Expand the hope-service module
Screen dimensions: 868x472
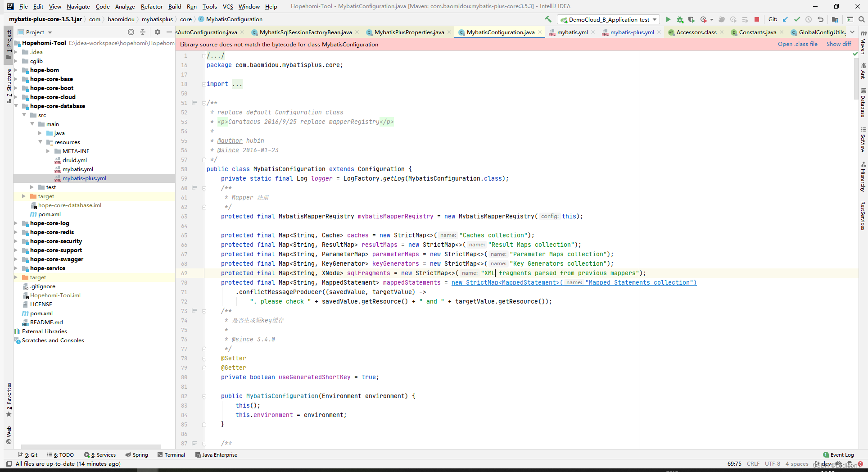click(16, 268)
